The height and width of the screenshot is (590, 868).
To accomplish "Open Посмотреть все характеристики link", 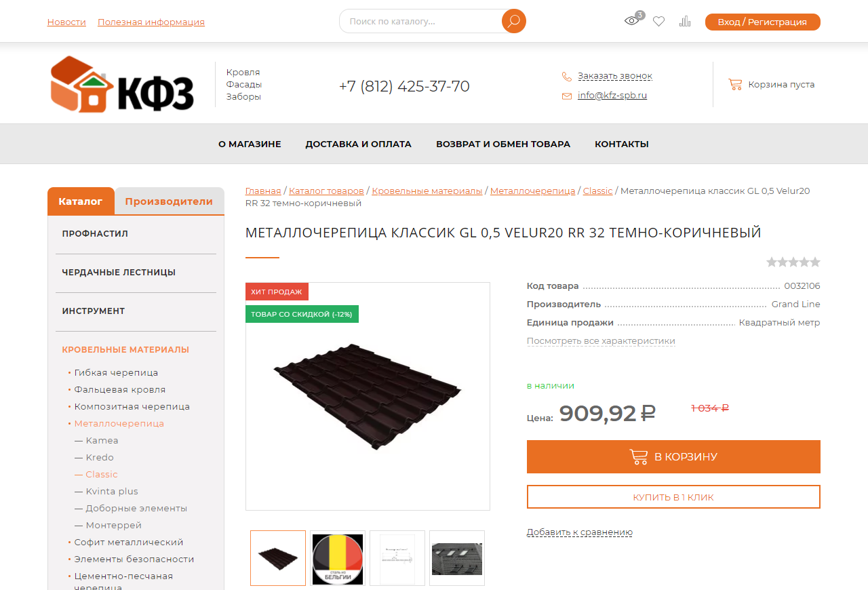I will (601, 341).
